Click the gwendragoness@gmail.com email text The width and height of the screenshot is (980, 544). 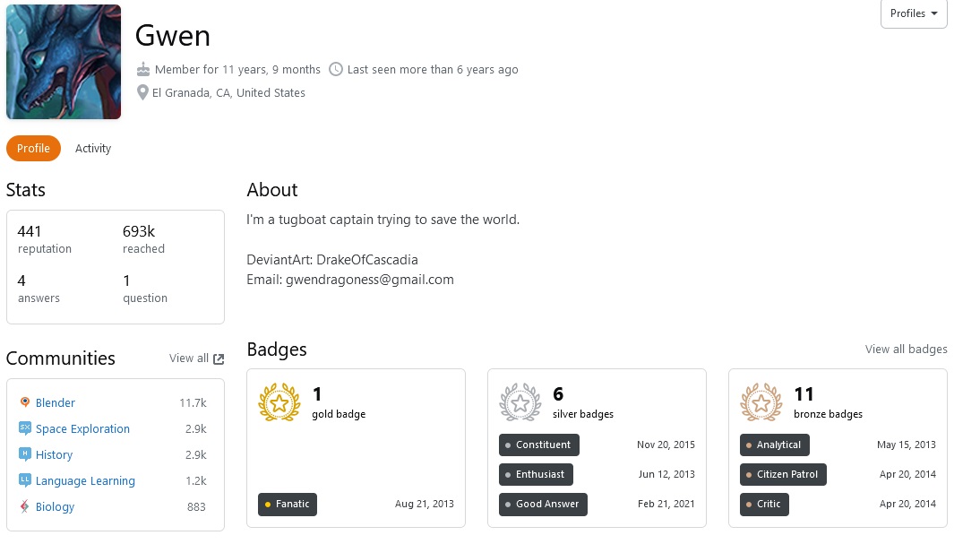click(370, 280)
